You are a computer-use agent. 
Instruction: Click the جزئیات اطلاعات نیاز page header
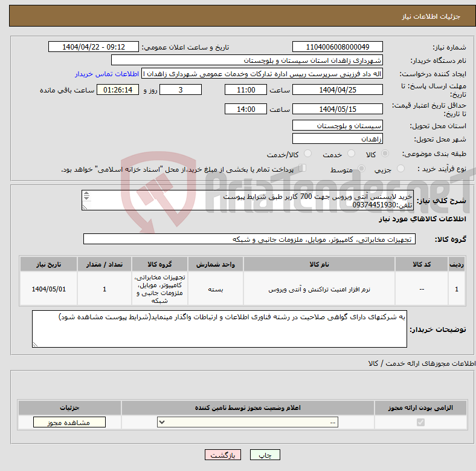click(x=431, y=16)
